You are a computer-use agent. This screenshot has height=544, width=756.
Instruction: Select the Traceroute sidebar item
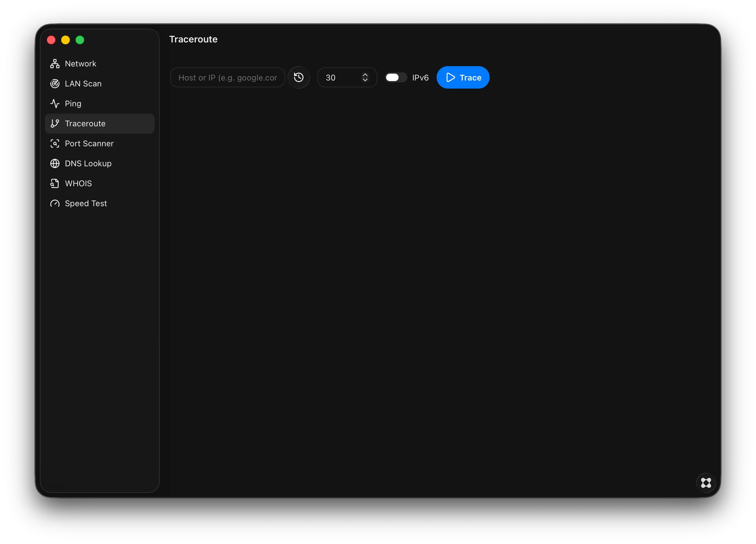(100, 124)
